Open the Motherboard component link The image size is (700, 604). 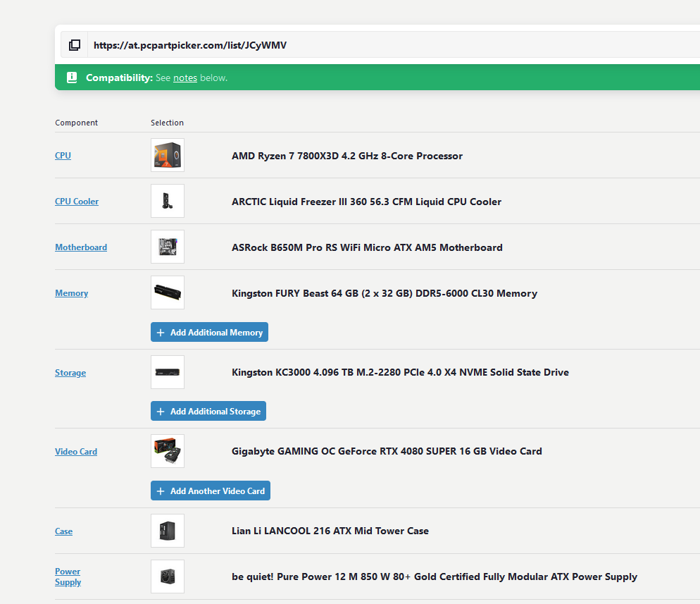point(81,247)
